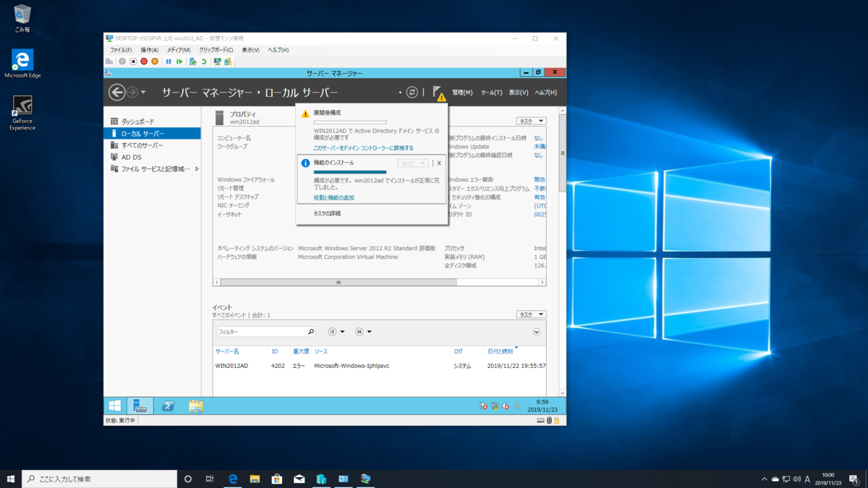Sort events by 重大度 column header
This screenshot has height=488, width=868.
click(x=301, y=351)
